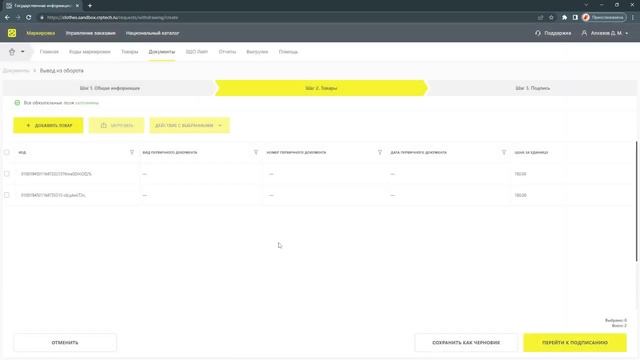The image size is (640, 360).
Task: Open the browser tab search chevron
Action: pos(586,5)
